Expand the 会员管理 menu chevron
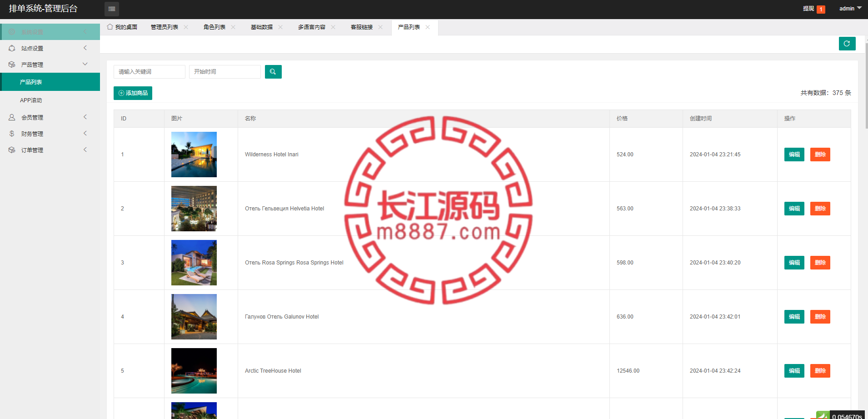Viewport: 868px width, 419px height. click(85, 117)
